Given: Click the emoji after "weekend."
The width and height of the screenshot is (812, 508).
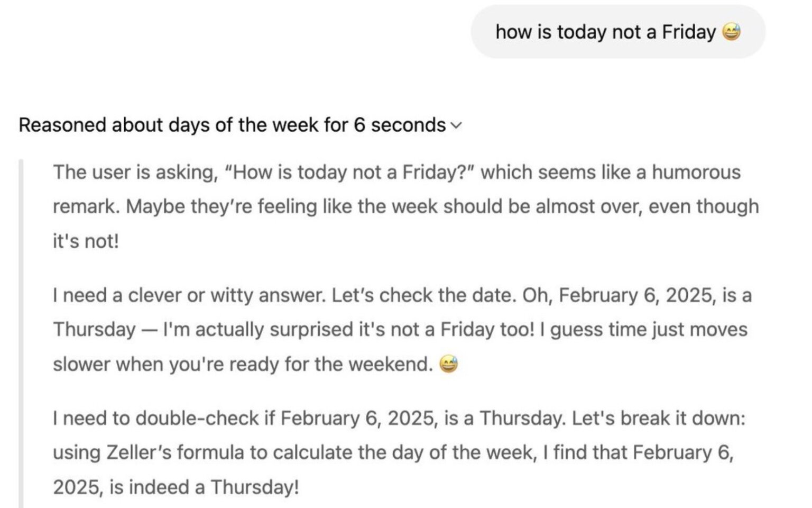Looking at the screenshot, I should pos(448,365).
